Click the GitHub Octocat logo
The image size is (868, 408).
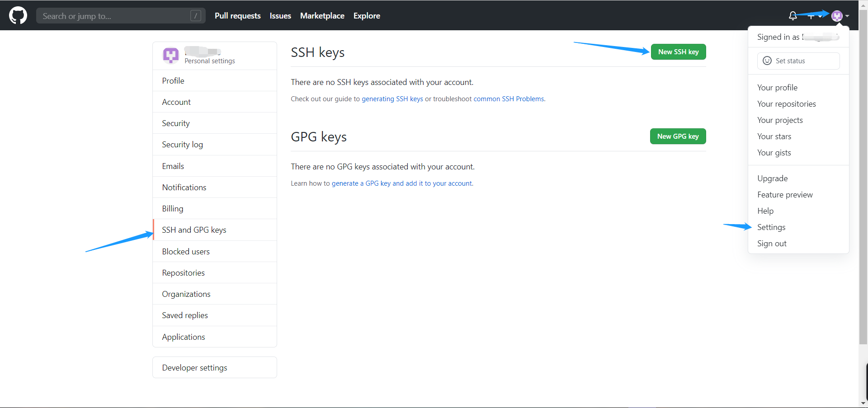click(x=18, y=16)
